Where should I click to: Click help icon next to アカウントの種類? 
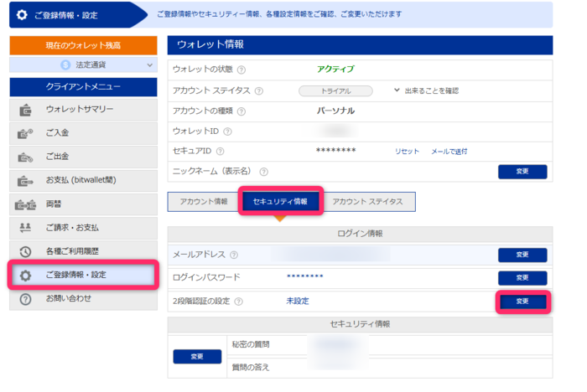(242, 111)
